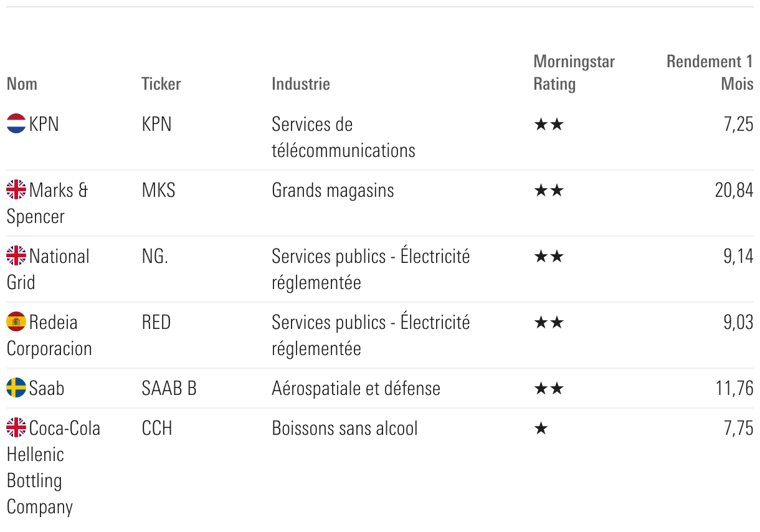
Task: Click the SAAB B ticker cell
Action: tap(169, 388)
